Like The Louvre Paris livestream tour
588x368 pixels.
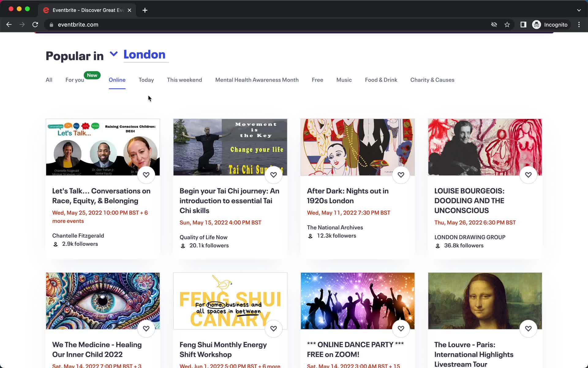528,328
